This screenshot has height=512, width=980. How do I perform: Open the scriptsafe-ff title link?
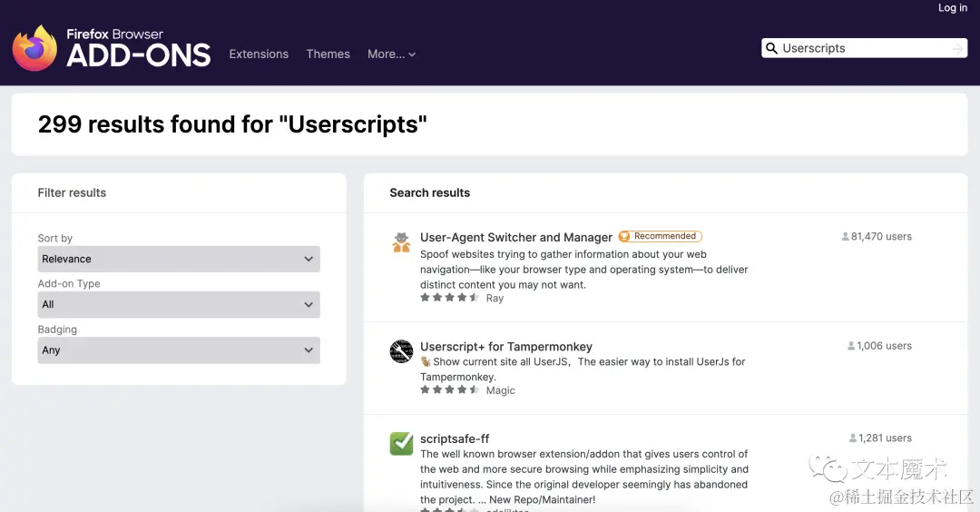(x=455, y=438)
